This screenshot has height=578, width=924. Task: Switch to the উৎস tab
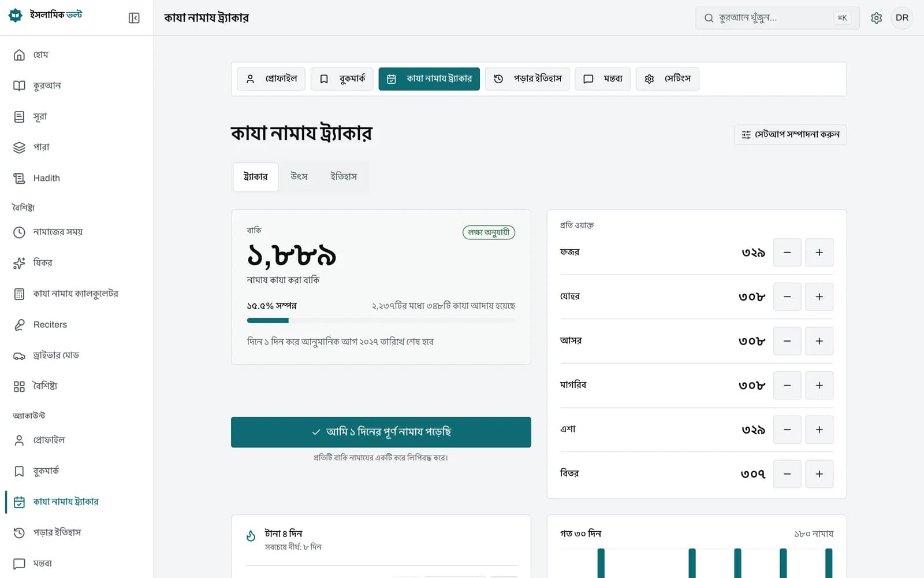(x=299, y=177)
